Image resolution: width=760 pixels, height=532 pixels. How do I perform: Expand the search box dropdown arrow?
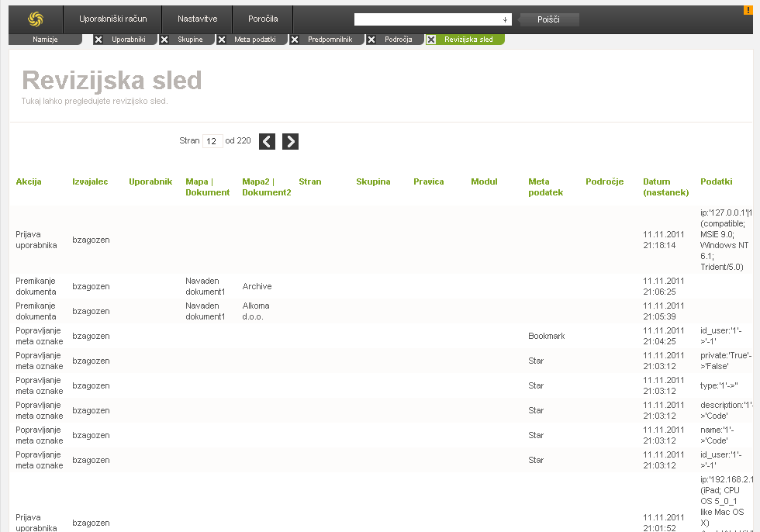pyautogui.click(x=505, y=19)
